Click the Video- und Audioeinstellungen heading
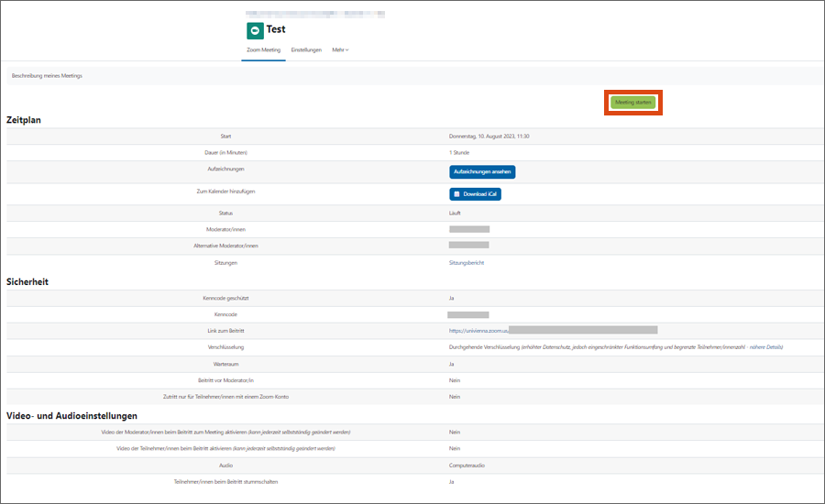Screen dimensions: 825x504 (x=71, y=416)
